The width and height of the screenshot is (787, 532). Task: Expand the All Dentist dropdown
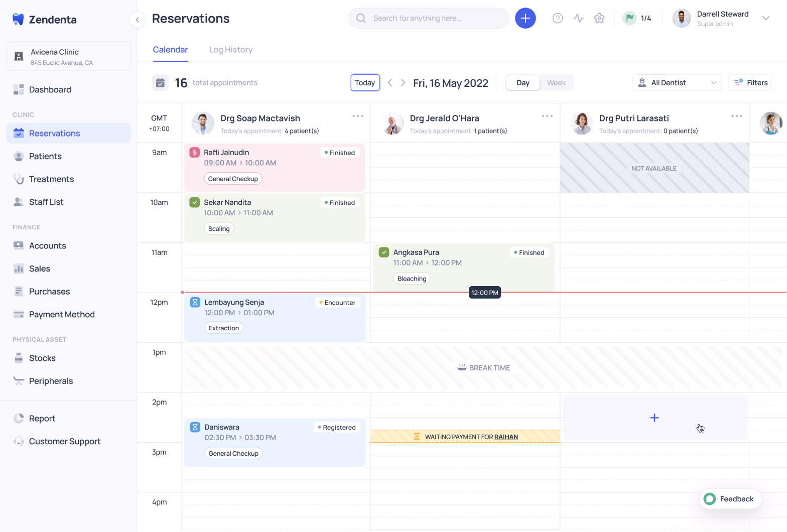(x=677, y=83)
